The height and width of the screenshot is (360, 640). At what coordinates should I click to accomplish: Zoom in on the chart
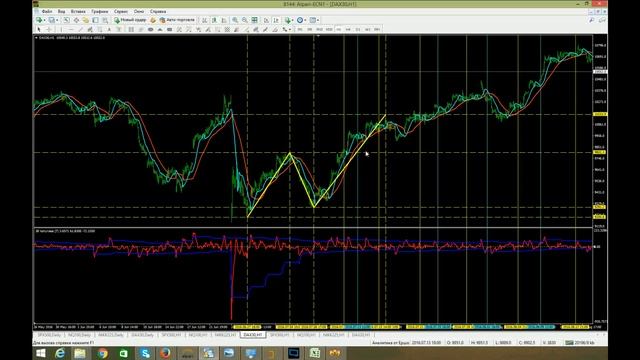[x=235, y=20]
